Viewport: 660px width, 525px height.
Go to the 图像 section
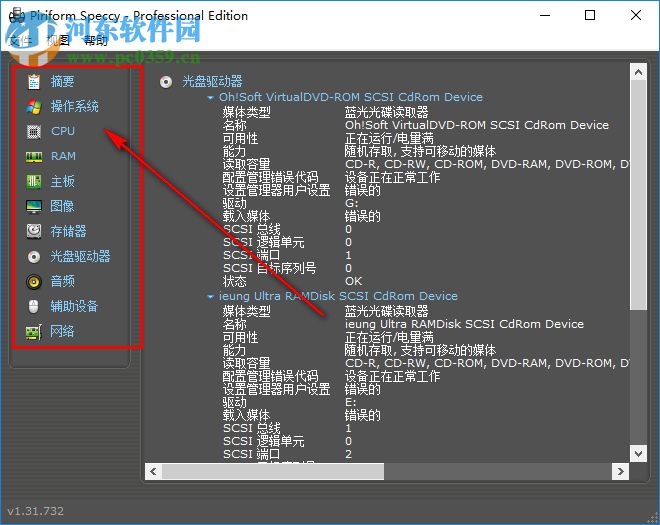(x=62, y=206)
